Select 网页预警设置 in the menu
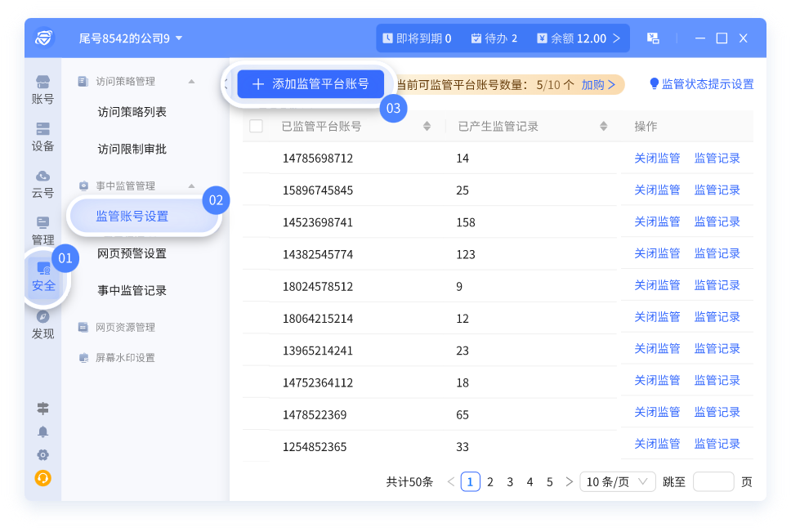The width and height of the screenshot is (791, 532). tap(132, 253)
